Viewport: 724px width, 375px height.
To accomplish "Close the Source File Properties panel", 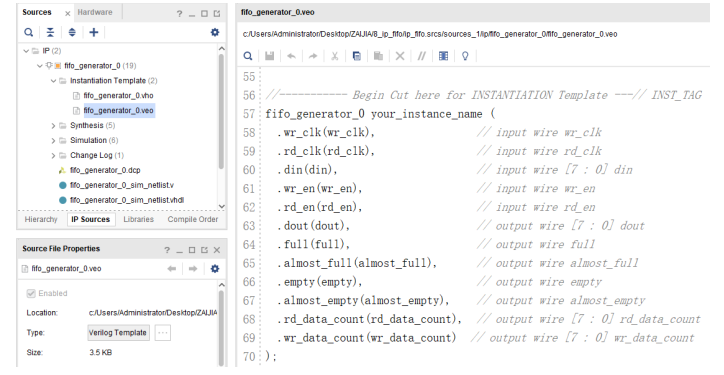I will [217, 250].
